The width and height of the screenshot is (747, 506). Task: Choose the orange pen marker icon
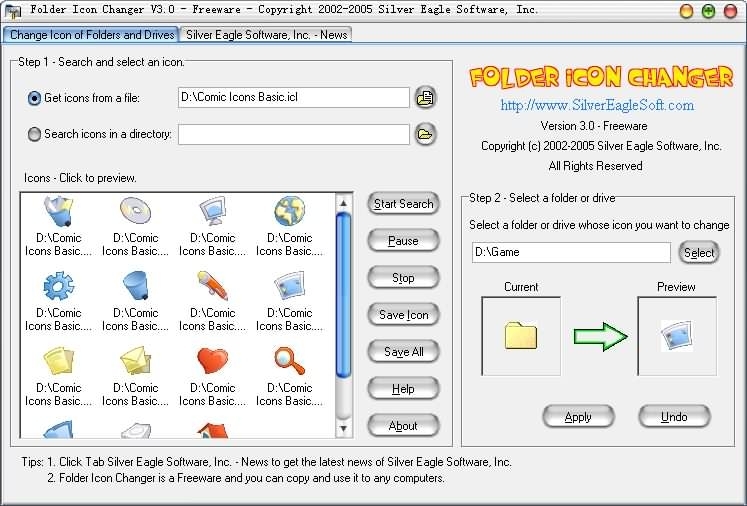212,285
